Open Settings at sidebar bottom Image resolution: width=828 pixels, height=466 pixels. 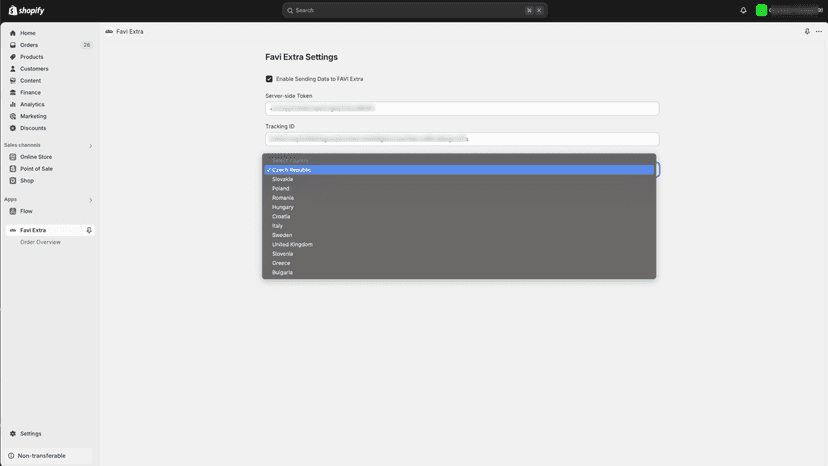pos(31,433)
